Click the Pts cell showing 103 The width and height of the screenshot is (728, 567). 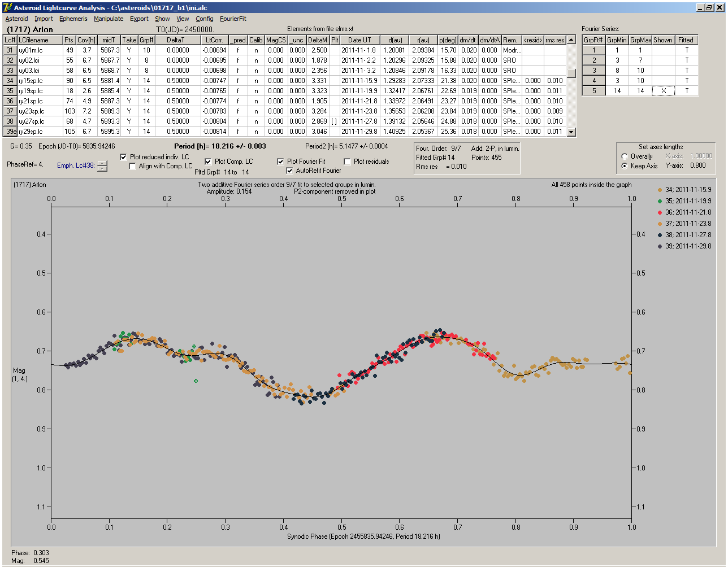click(70, 111)
